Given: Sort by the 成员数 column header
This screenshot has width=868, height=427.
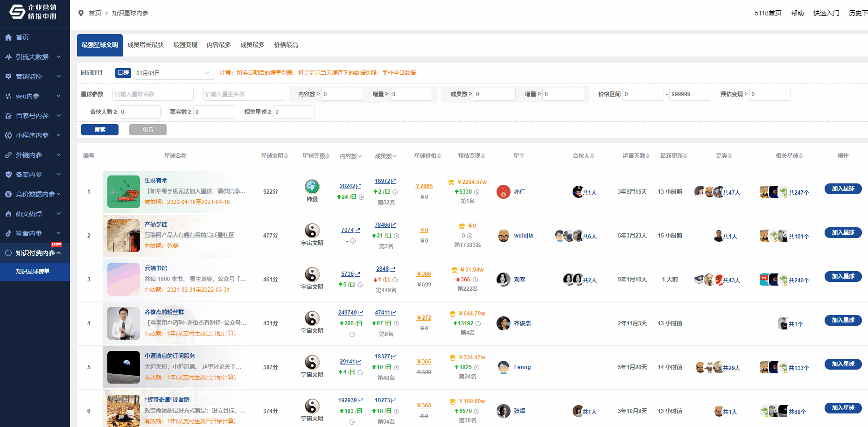Looking at the screenshot, I should click(x=386, y=156).
